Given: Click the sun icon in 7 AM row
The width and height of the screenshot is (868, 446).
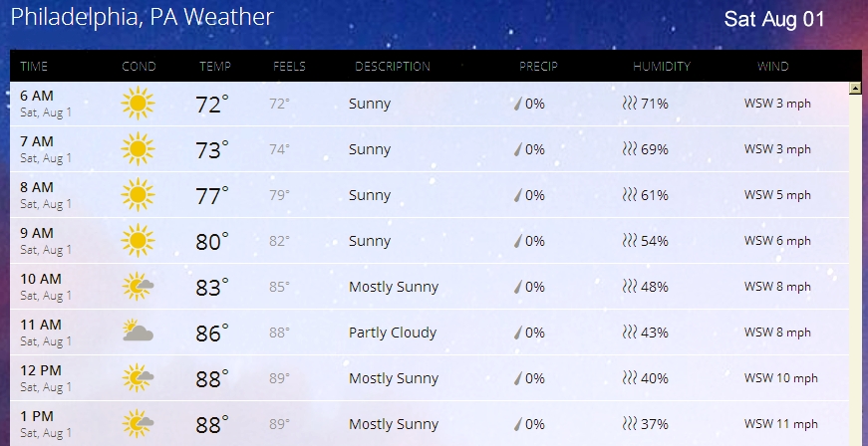Looking at the screenshot, I should click(138, 149).
